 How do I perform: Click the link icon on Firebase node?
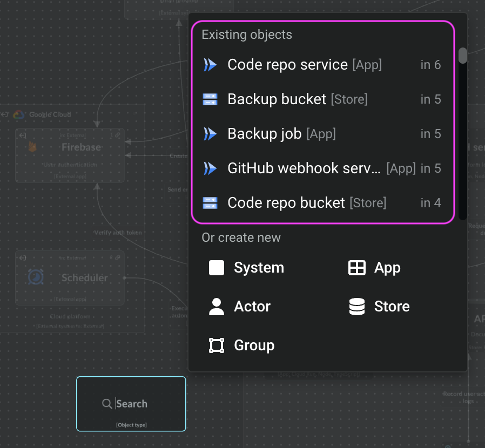118,135
